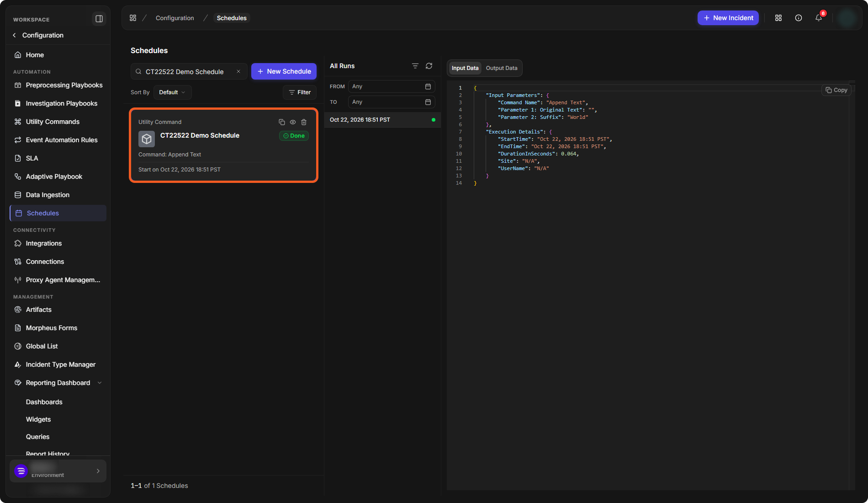
Task: Open the grid menu icon near New Incident
Action: pyautogui.click(x=778, y=18)
